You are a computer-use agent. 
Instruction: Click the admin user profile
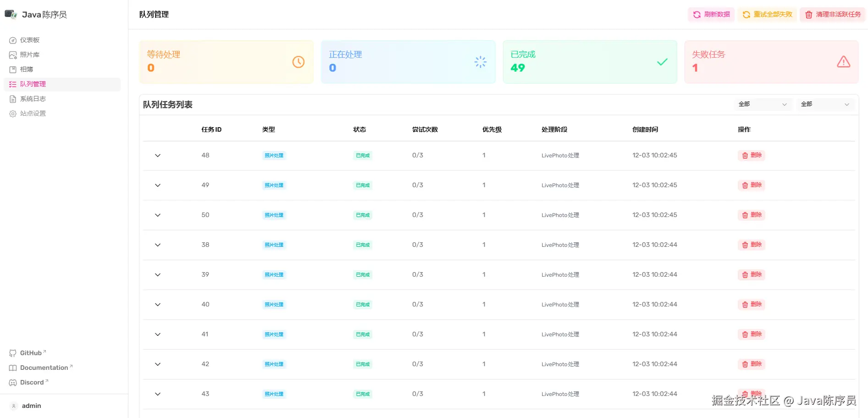tap(31, 406)
